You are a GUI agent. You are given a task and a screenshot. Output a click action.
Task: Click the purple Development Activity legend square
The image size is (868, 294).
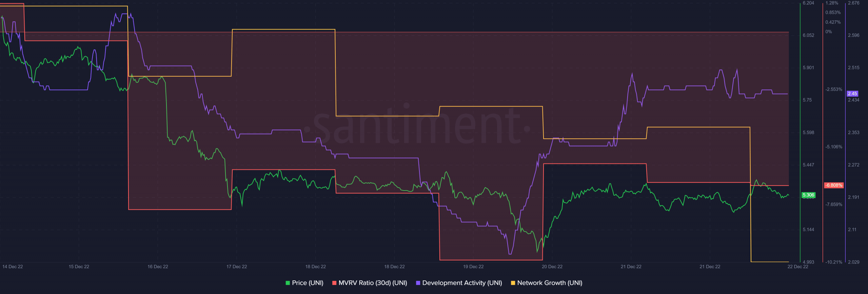point(418,283)
